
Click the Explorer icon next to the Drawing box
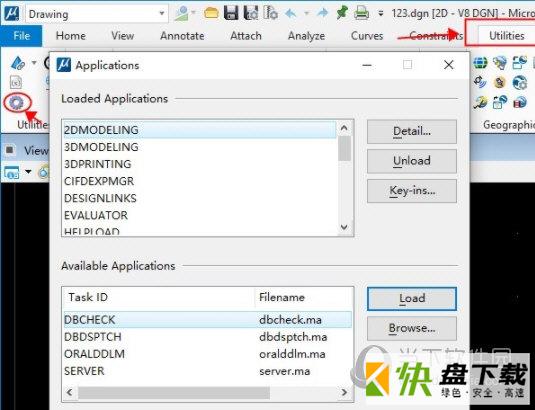(x=182, y=13)
